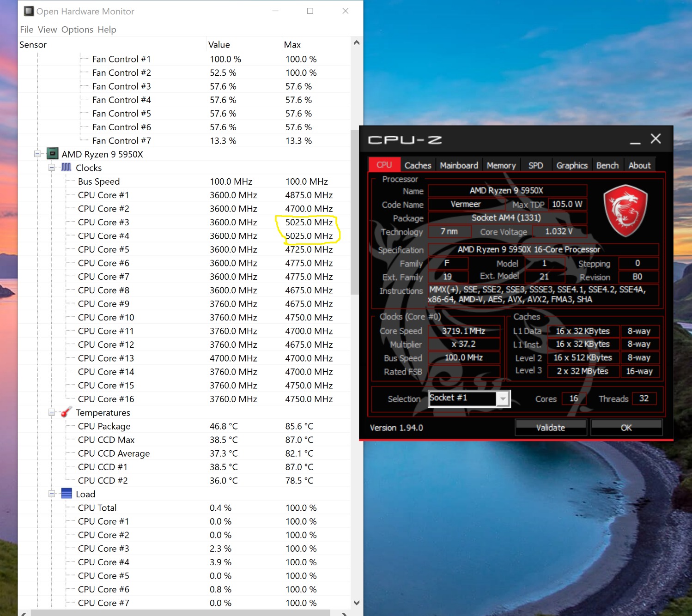Click the Core Speed 3719.1 MHz field
This screenshot has width=692, height=616.
click(x=464, y=331)
